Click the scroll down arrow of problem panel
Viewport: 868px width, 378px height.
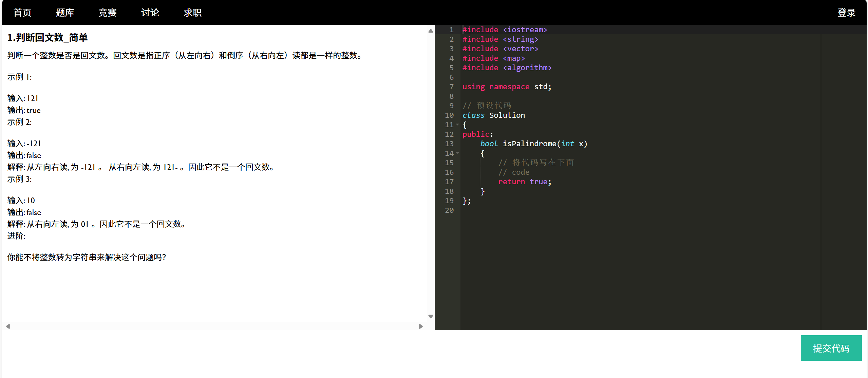click(431, 317)
